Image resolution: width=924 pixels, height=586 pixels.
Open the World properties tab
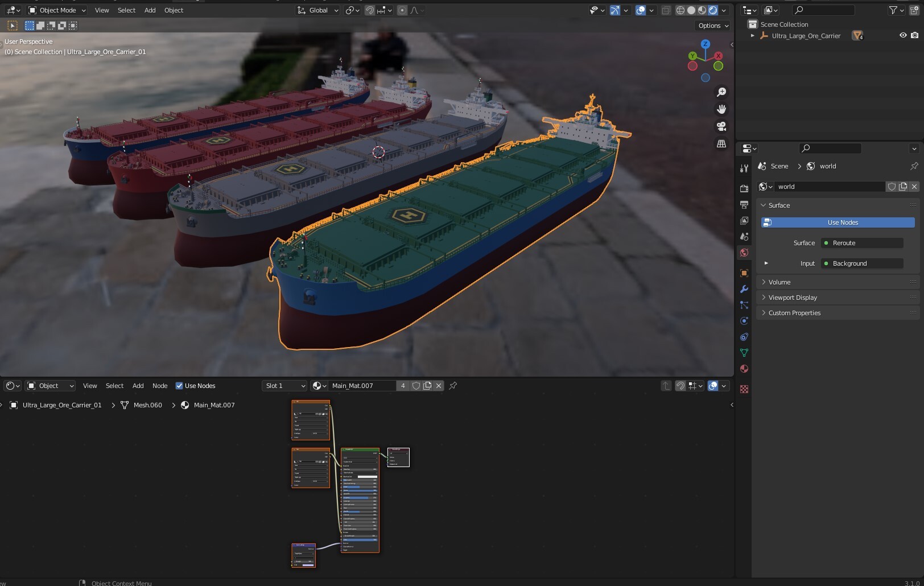[744, 253]
